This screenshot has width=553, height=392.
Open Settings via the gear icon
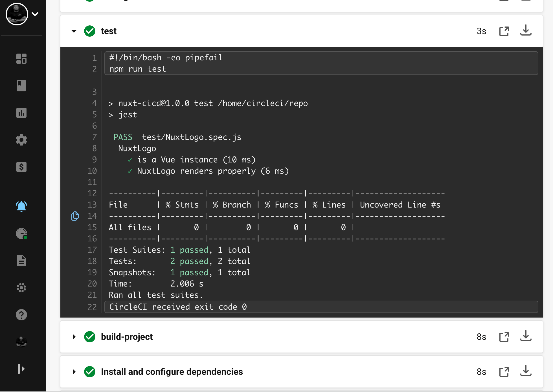21,140
